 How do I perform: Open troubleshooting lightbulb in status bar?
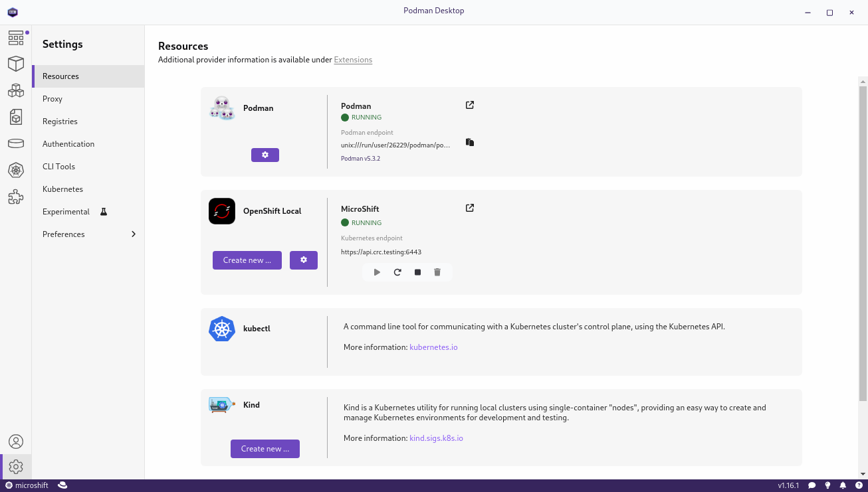click(827, 485)
